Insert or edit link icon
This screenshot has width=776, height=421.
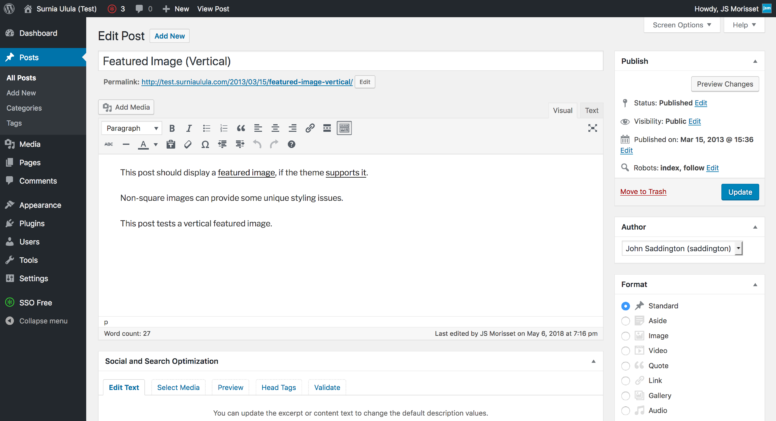[310, 128]
